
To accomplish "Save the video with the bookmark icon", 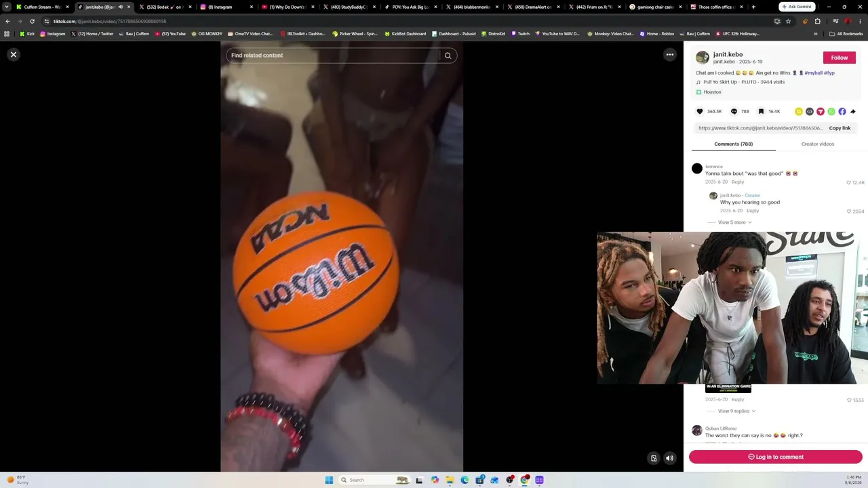I will tap(761, 111).
